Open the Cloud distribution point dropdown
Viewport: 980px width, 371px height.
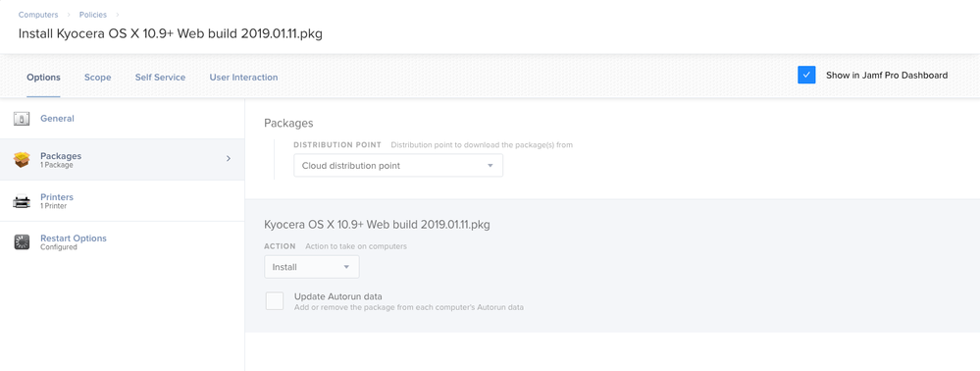398,166
